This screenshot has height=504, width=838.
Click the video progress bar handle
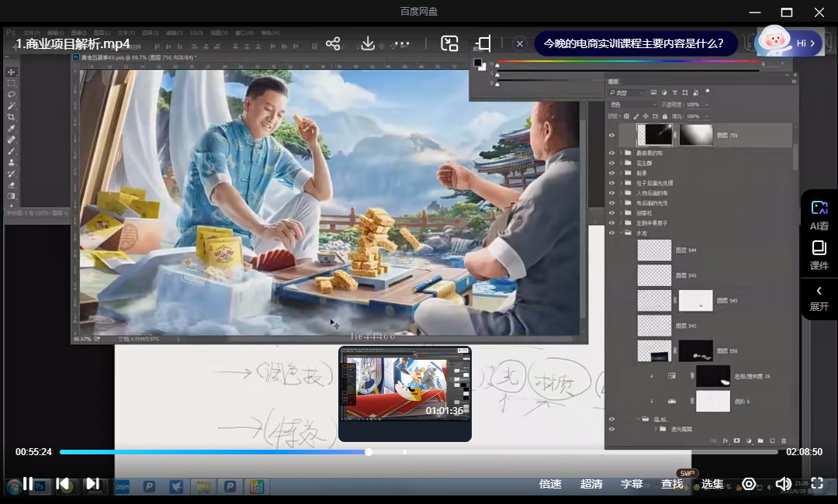pos(369,452)
